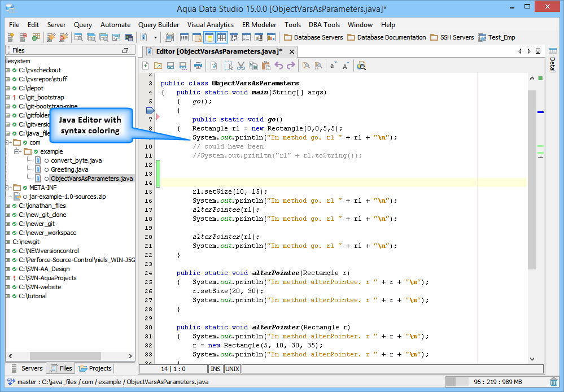Click the Cut scissors icon in editor toolbar

(241, 66)
